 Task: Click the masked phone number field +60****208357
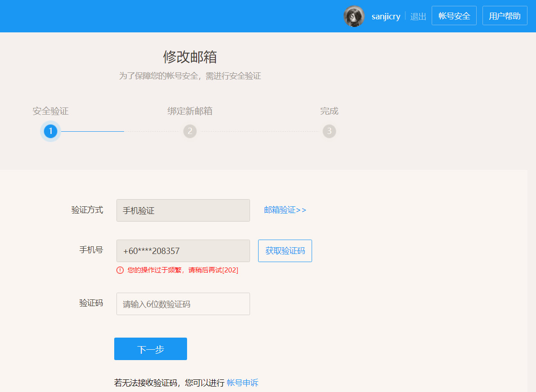click(183, 251)
